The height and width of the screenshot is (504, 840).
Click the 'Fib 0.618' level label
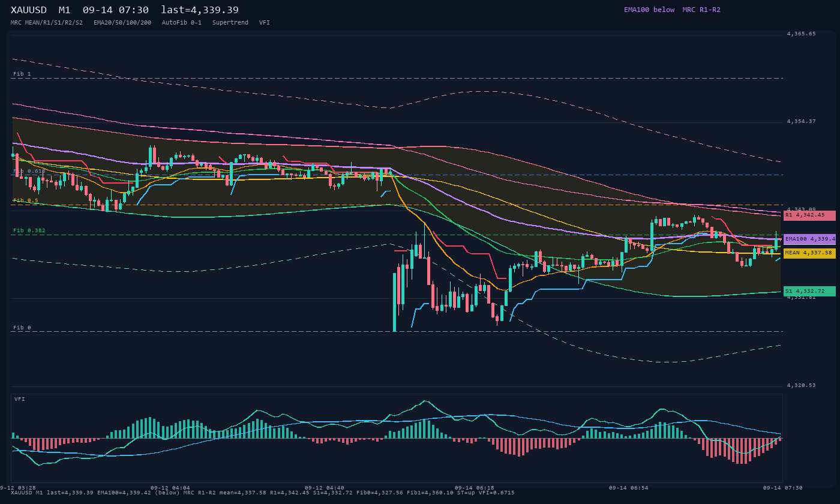[29, 171]
